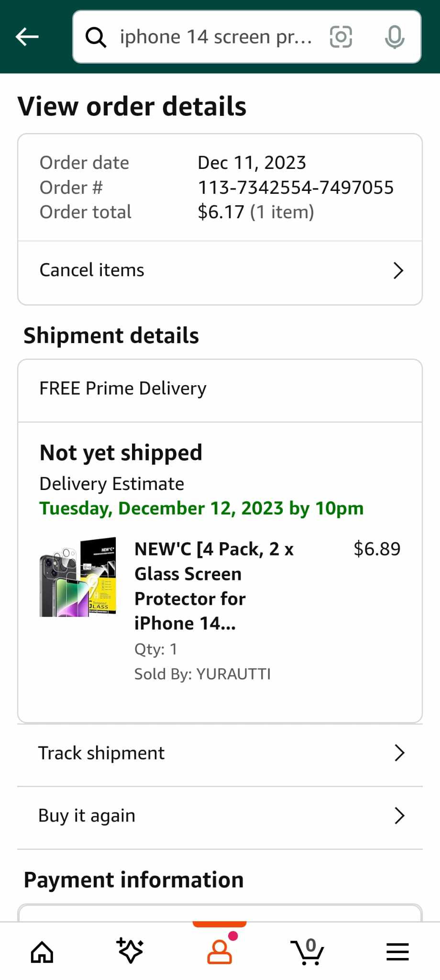Tap the order number 113-7342554-7497055

click(296, 188)
